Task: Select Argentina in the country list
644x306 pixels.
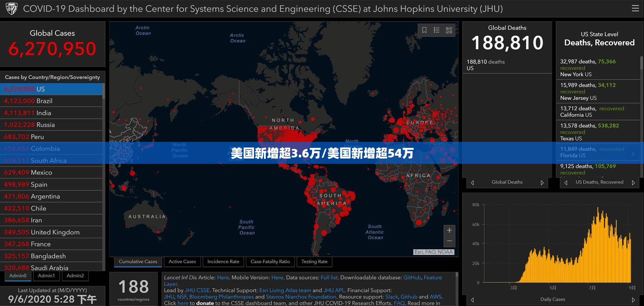Action: 51,196
